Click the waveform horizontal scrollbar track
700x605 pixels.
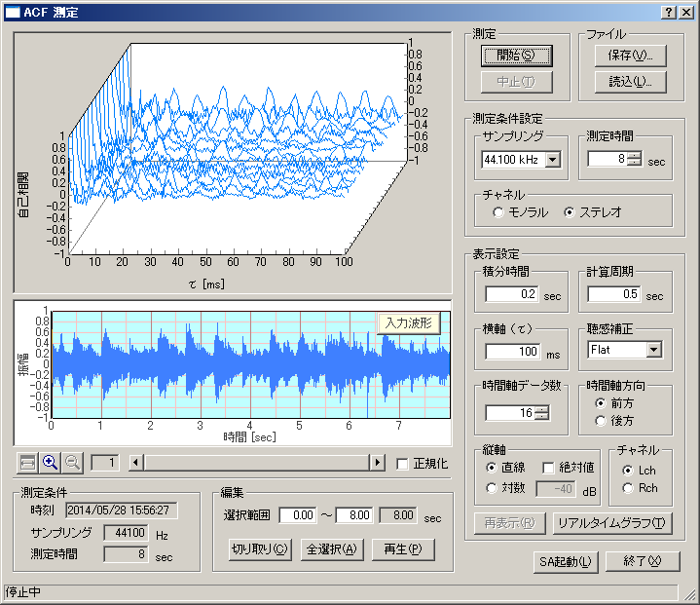tap(257, 463)
